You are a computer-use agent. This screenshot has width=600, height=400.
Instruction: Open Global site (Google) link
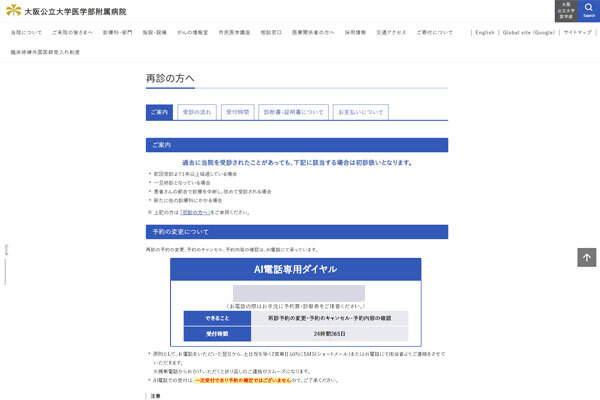(529, 33)
